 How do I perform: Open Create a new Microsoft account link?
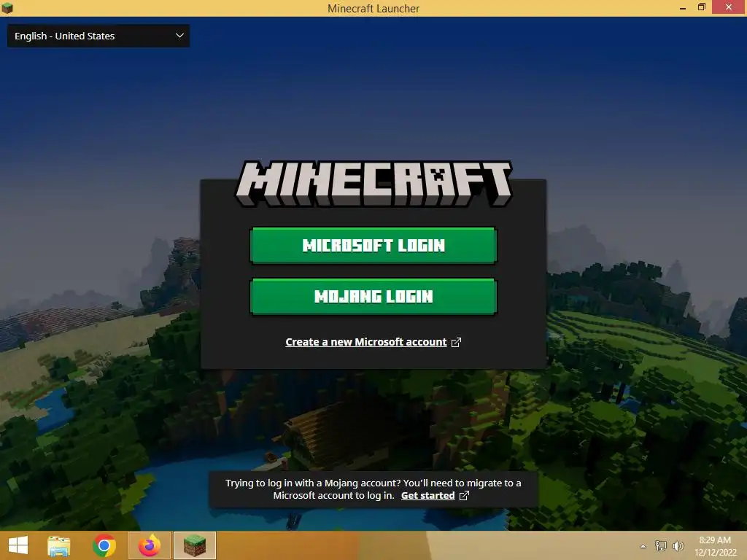point(366,342)
